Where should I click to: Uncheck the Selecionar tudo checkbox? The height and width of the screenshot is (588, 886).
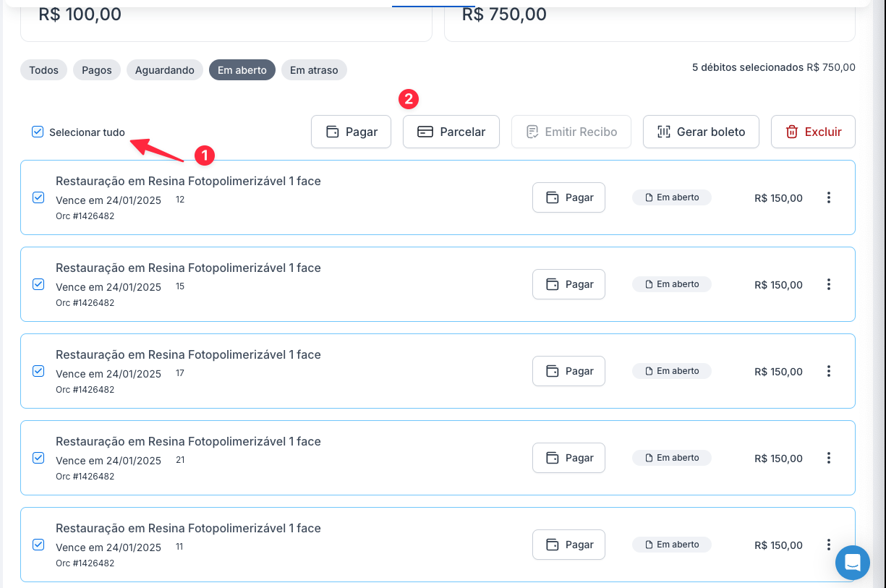click(38, 132)
